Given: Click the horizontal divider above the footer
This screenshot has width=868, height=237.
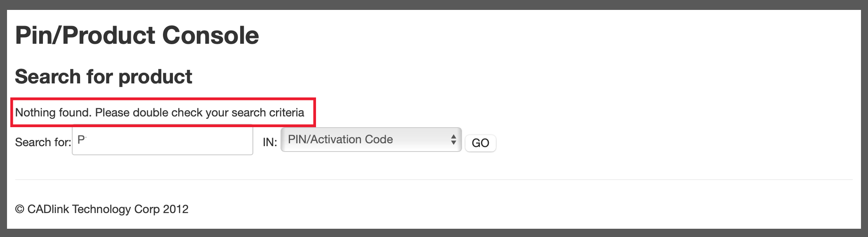Looking at the screenshot, I should 434,180.
